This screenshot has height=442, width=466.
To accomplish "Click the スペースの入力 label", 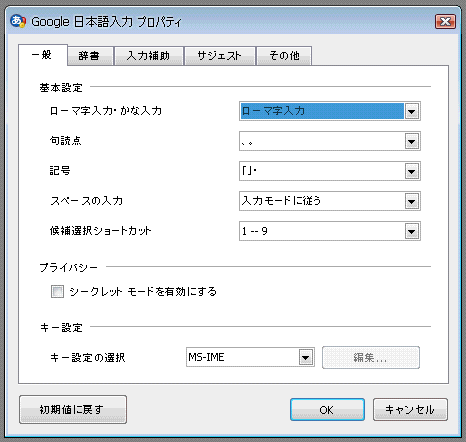I will [x=87, y=201].
